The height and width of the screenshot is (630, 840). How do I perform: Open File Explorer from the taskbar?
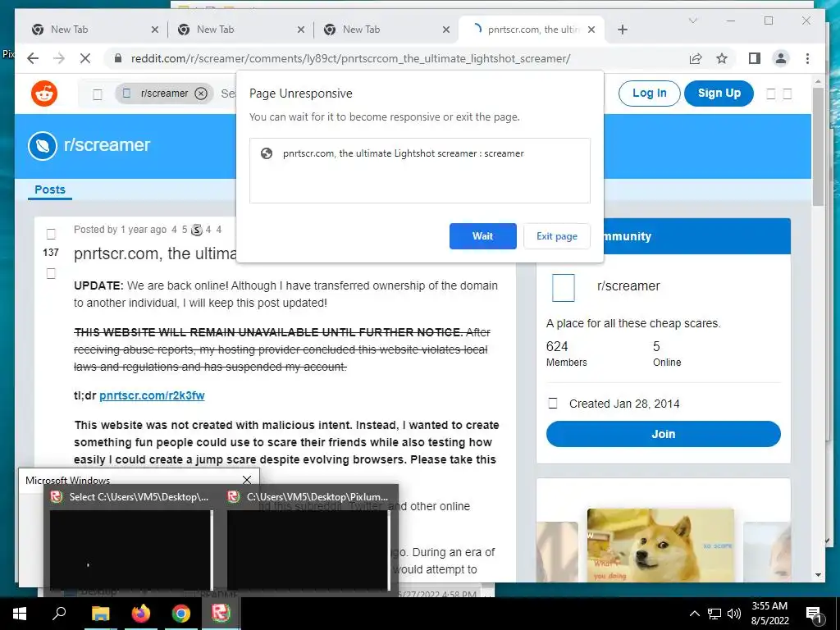(100, 614)
